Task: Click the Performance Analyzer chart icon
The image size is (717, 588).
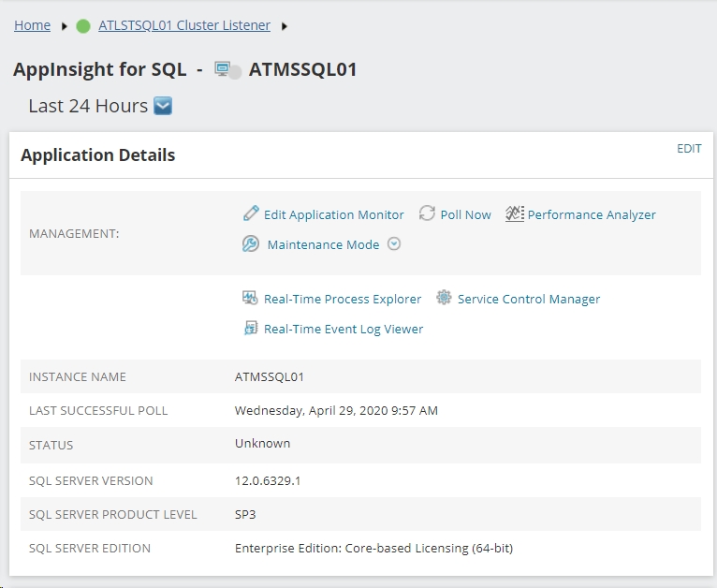Action: click(x=515, y=213)
